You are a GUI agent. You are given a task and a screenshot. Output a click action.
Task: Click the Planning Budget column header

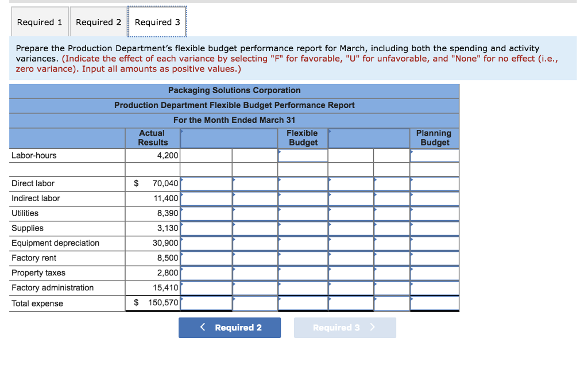434,138
